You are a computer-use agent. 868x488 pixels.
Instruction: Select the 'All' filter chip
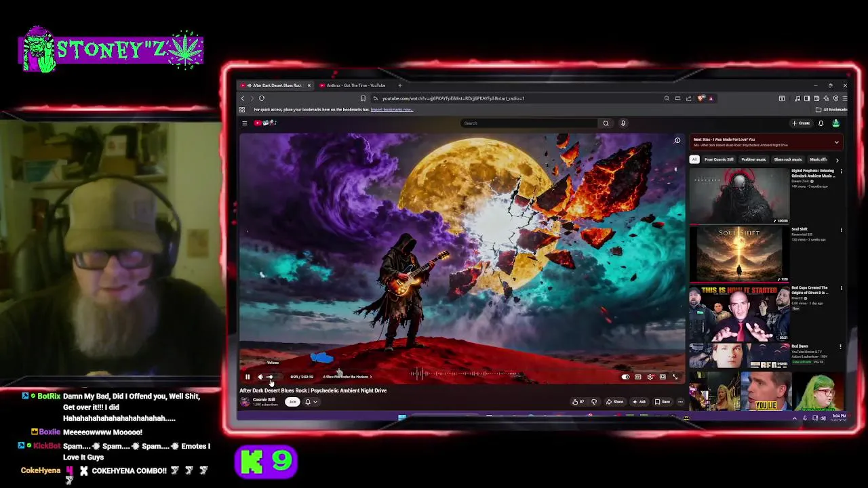694,159
